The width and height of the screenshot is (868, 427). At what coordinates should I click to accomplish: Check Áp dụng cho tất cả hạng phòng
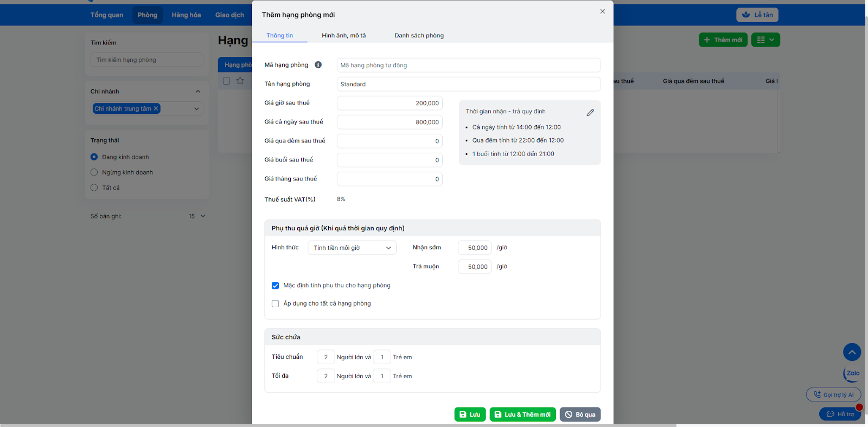click(x=276, y=304)
